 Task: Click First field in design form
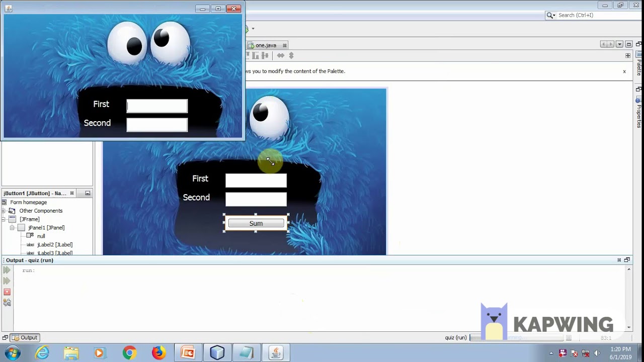coord(256,180)
